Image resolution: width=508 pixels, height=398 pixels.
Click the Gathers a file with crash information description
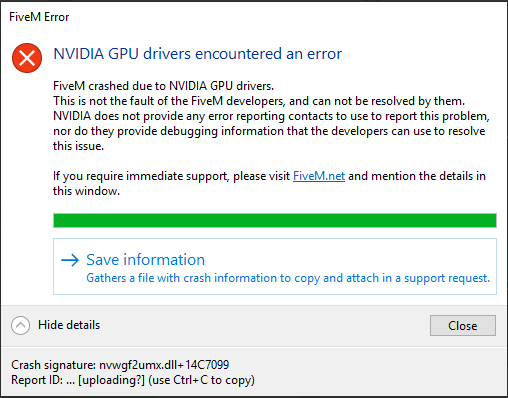[x=288, y=278]
